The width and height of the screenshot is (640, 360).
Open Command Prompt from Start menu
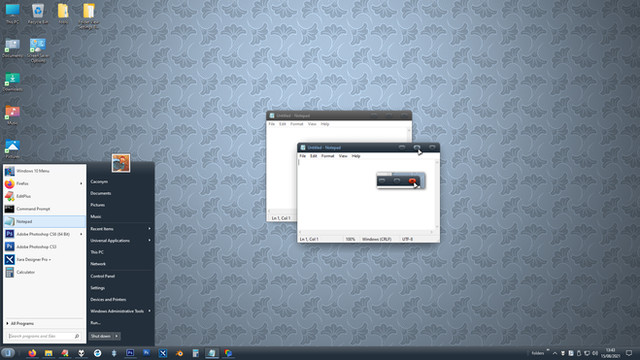click(x=33, y=209)
